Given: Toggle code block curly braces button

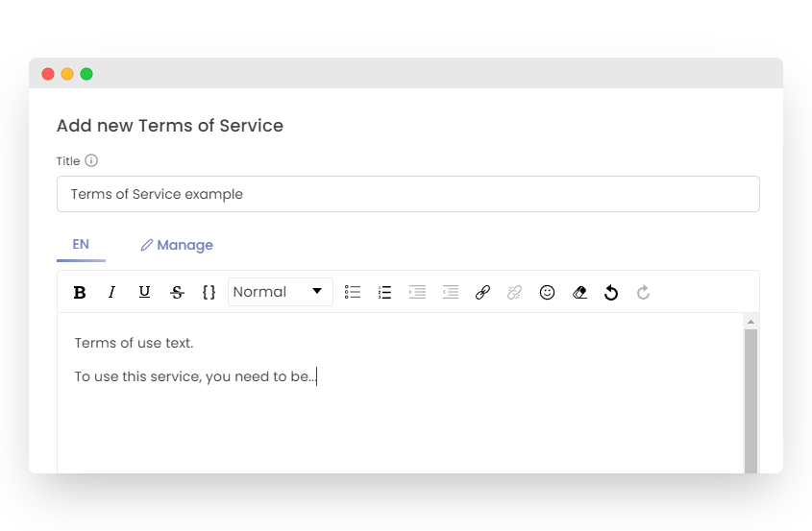Looking at the screenshot, I should coord(209,293).
